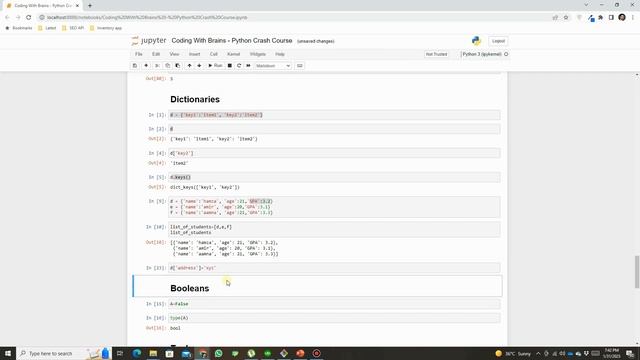Open browser extensions puzzle icon
This screenshot has width=640, height=360.
pyautogui.click(x=600, y=18)
